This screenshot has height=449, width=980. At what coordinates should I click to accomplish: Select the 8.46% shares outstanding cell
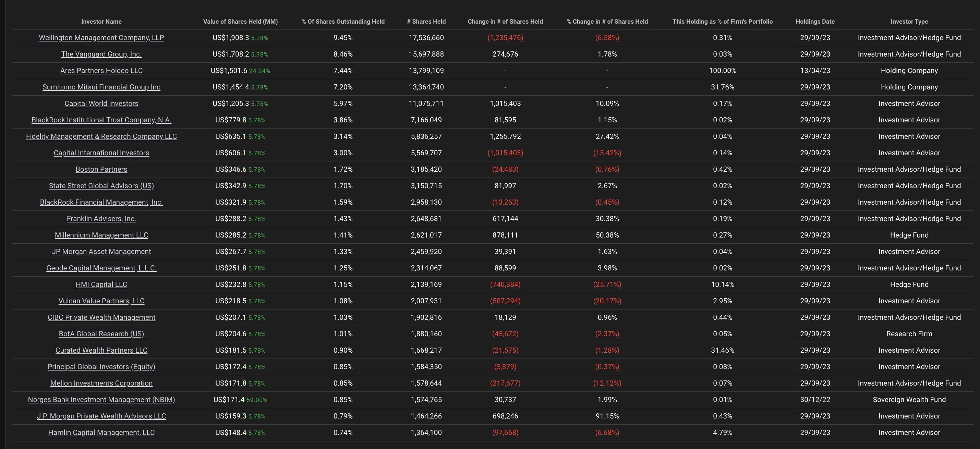pyautogui.click(x=343, y=54)
